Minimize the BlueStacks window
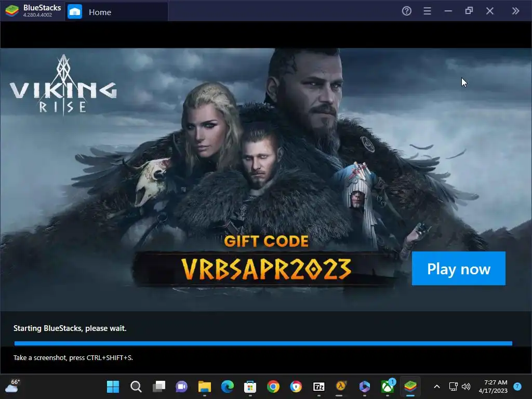The image size is (532, 399). point(448,11)
